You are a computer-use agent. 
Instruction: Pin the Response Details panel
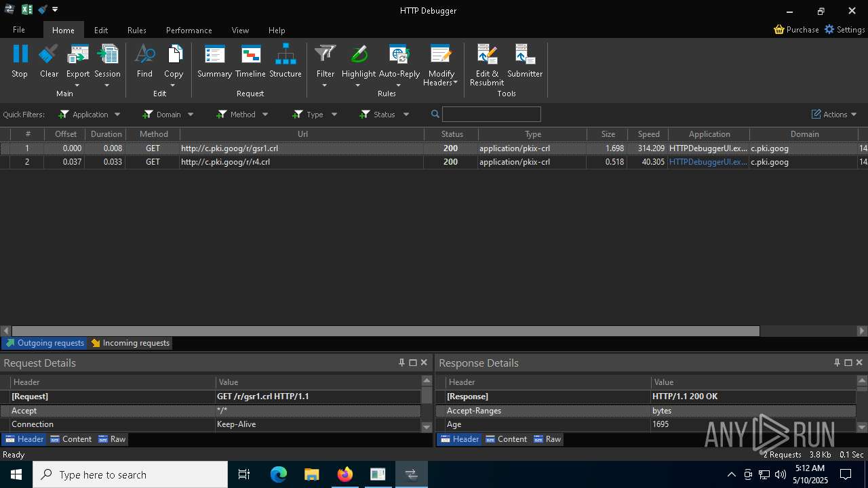point(837,363)
